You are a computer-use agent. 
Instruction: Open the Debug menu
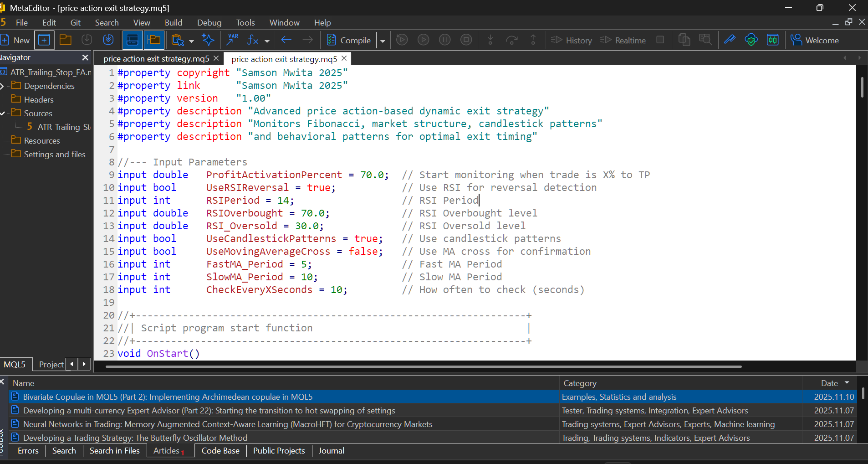click(x=209, y=23)
